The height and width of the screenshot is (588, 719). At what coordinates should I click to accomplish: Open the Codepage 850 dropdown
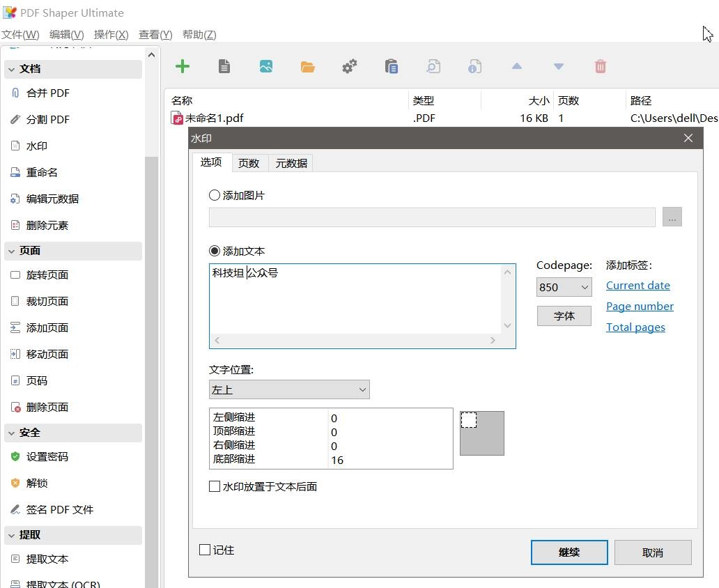tap(564, 287)
